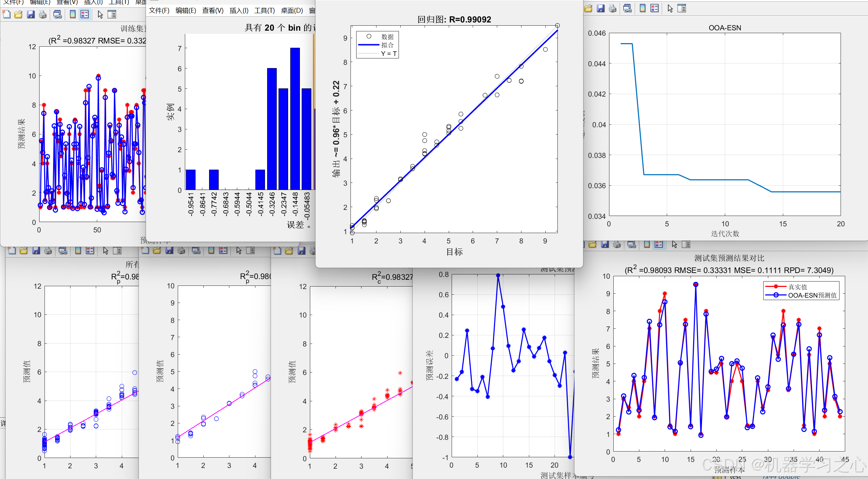This screenshot has width=868, height=479.
Task: Click the Y = T legend entry
Action: pos(377,53)
